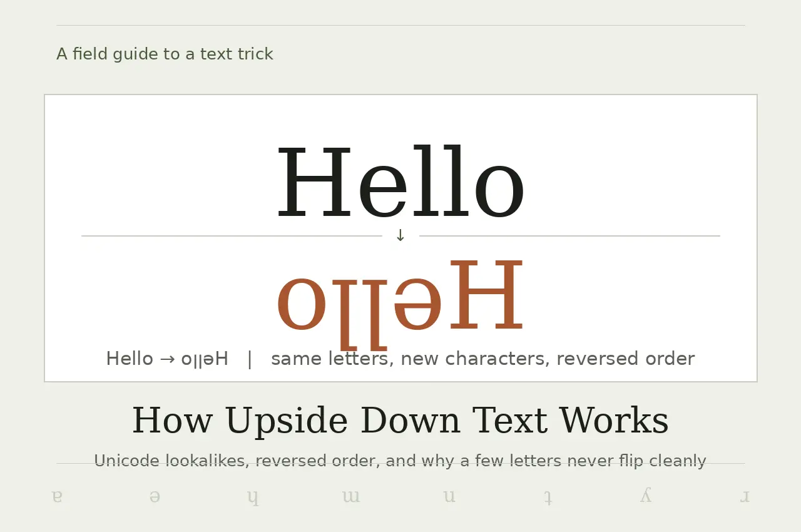Screen dimensions: 801x532
Task: Click the faded flipped "m" (ɯ) glyph
Action: [x=351, y=496]
